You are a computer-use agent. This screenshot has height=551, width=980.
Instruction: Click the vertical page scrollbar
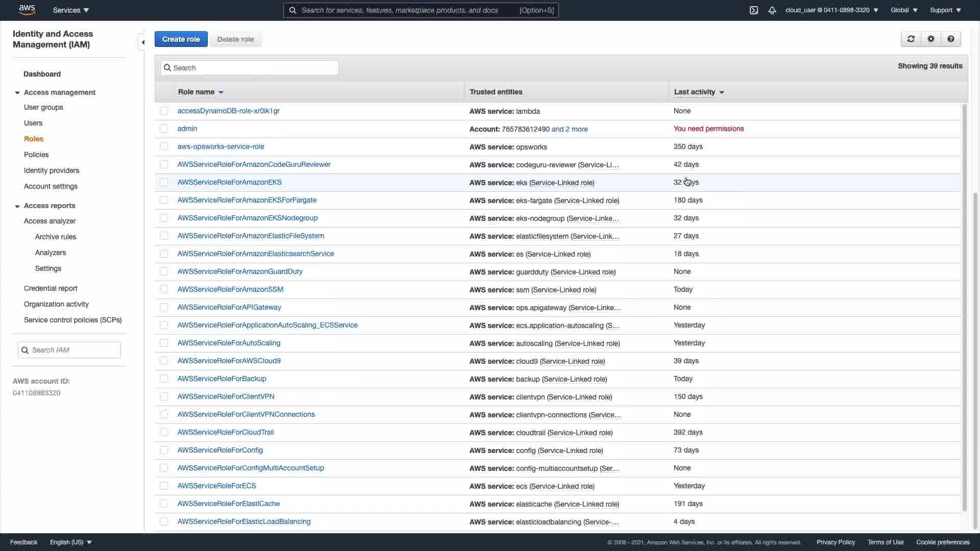[975, 357]
